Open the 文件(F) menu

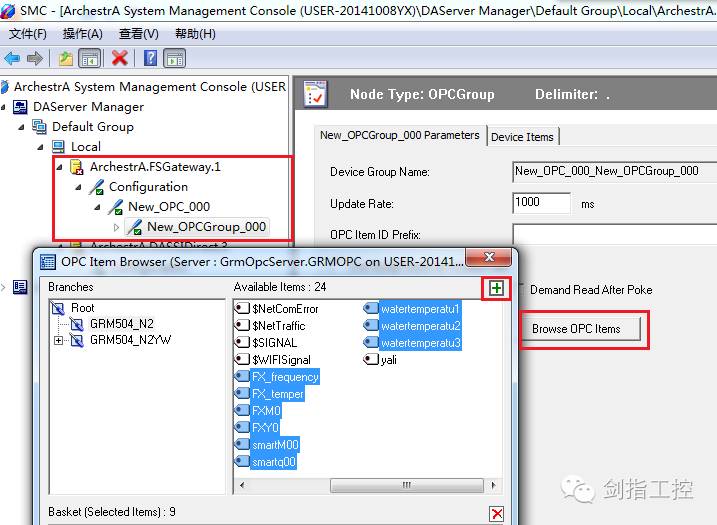(x=27, y=33)
